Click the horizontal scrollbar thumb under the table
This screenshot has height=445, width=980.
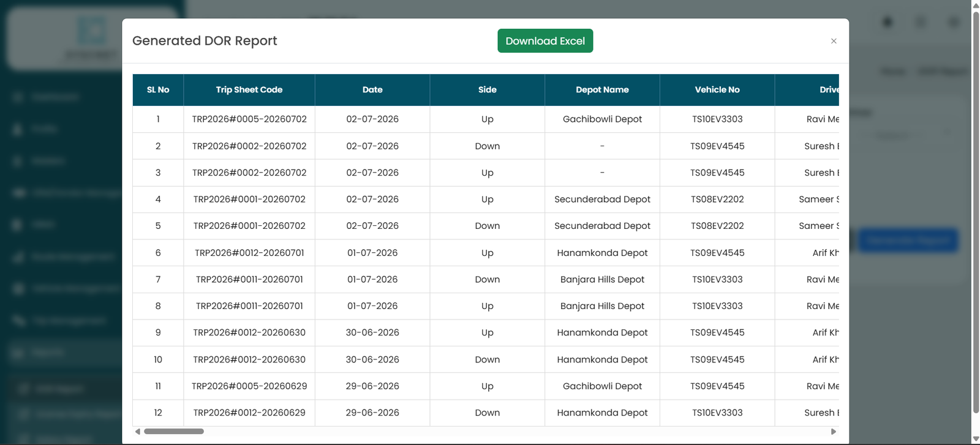(174, 432)
